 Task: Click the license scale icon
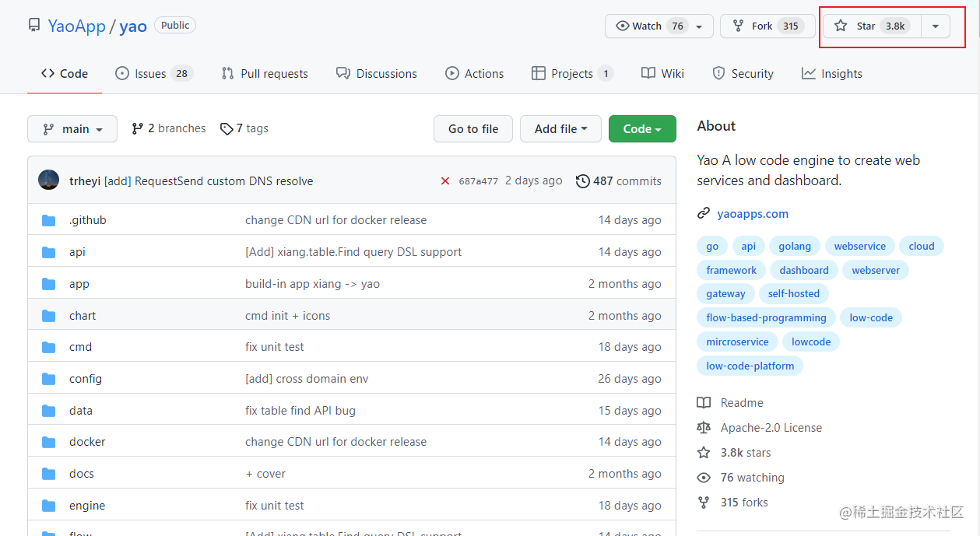coord(704,428)
